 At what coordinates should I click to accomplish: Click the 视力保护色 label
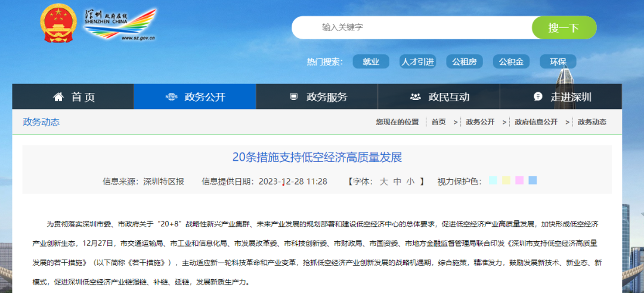click(460, 182)
